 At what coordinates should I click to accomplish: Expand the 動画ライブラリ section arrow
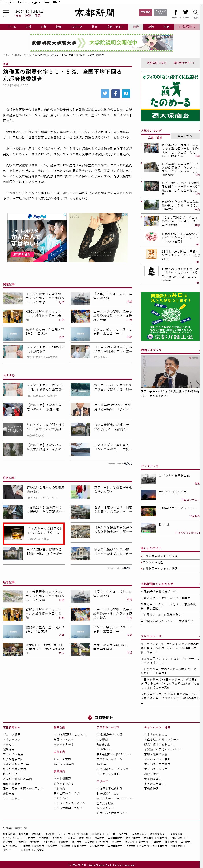pos(199,350)
